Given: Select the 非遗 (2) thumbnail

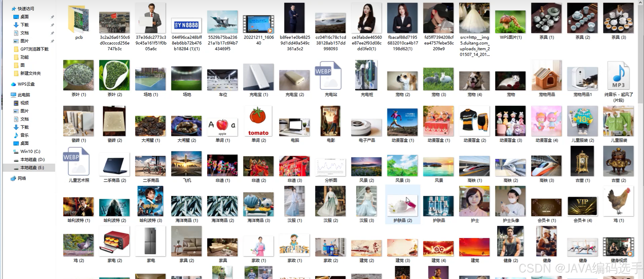Looking at the screenshot, I should 259,166.
